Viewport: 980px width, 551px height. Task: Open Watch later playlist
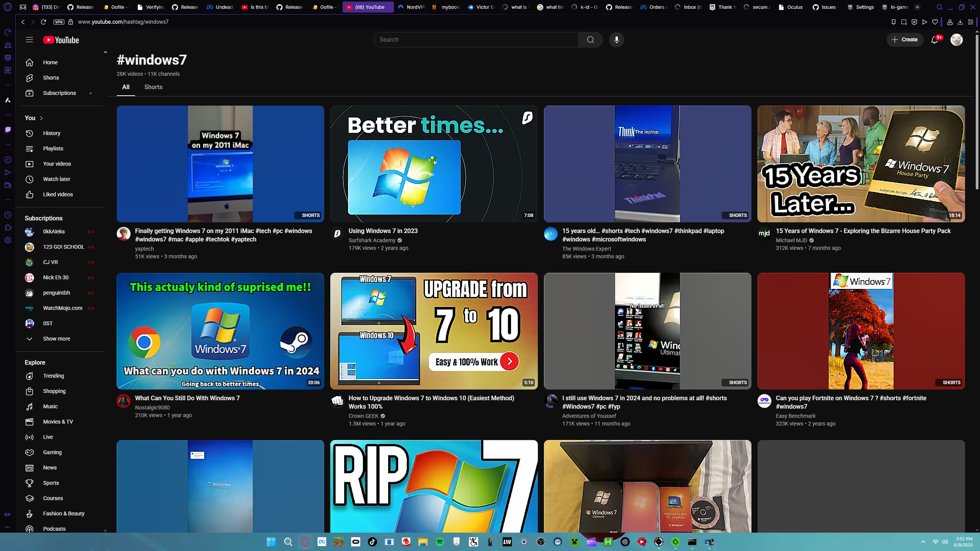click(56, 179)
